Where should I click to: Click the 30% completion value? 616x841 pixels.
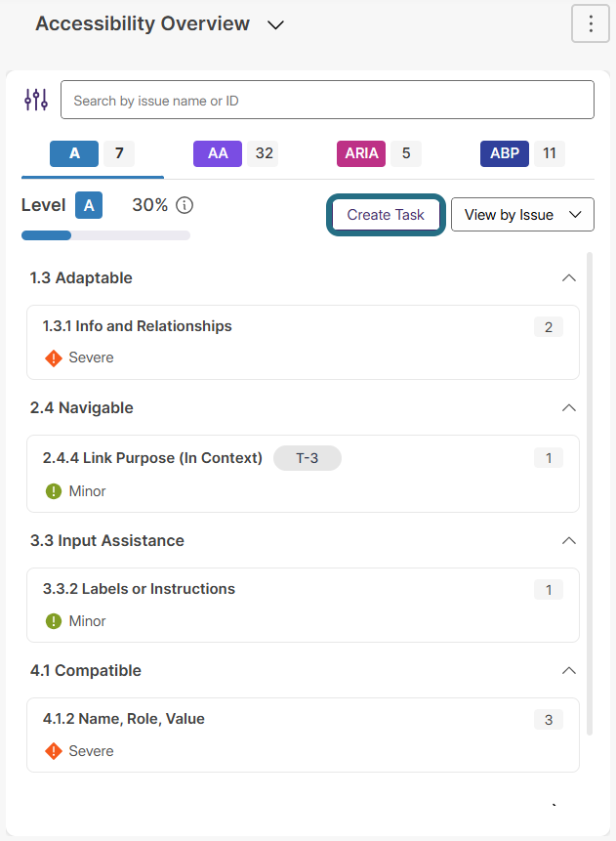pos(150,205)
